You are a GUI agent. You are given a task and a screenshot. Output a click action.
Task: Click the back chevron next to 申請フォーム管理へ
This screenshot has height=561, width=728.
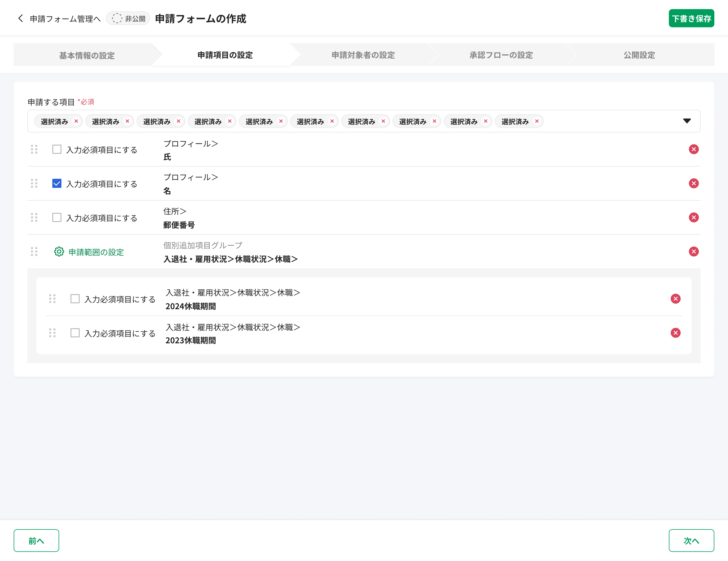tap(20, 19)
